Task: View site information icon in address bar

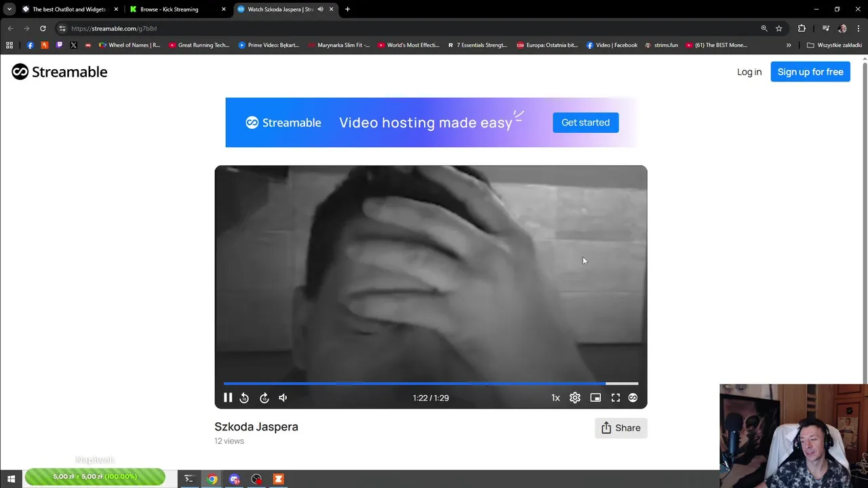Action: pyautogui.click(x=62, y=28)
